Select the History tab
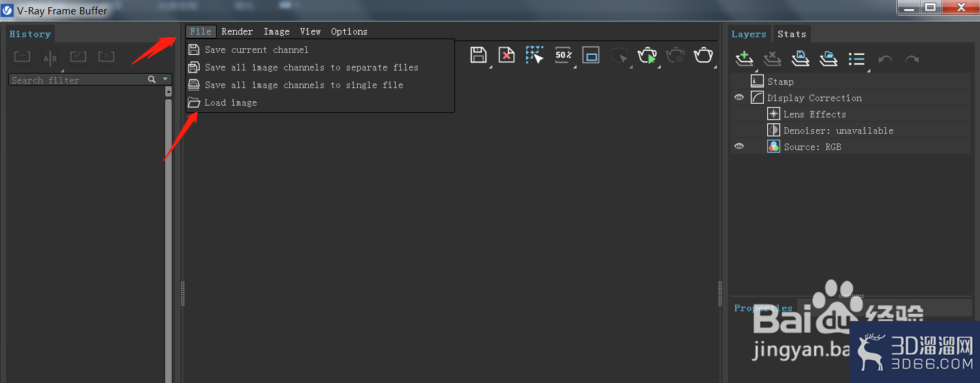Viewport: 980px width, 383px height. (30, 34)
